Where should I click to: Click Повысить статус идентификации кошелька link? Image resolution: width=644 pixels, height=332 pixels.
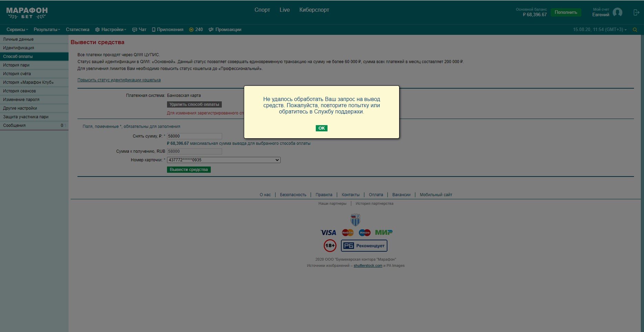pyautogui.click(x=119, y=80)
